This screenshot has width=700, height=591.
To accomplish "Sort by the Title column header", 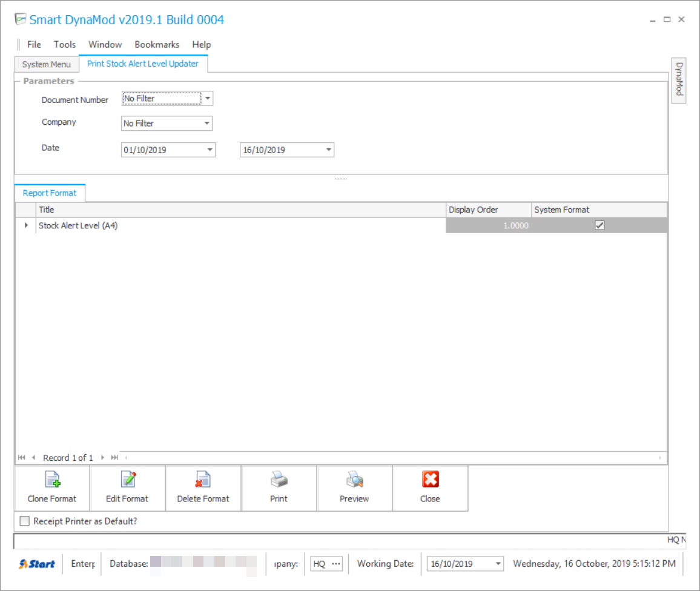I will (241, 210).
